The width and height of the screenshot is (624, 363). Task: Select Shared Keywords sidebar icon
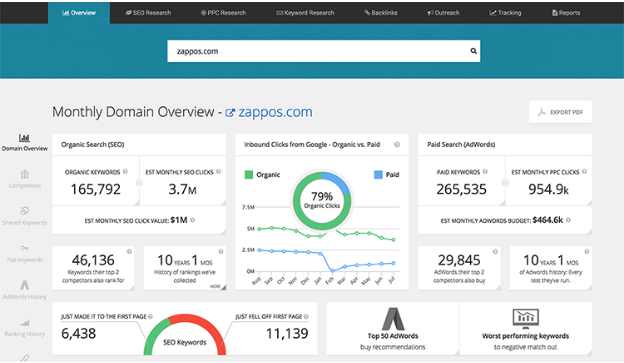(24, 216)
